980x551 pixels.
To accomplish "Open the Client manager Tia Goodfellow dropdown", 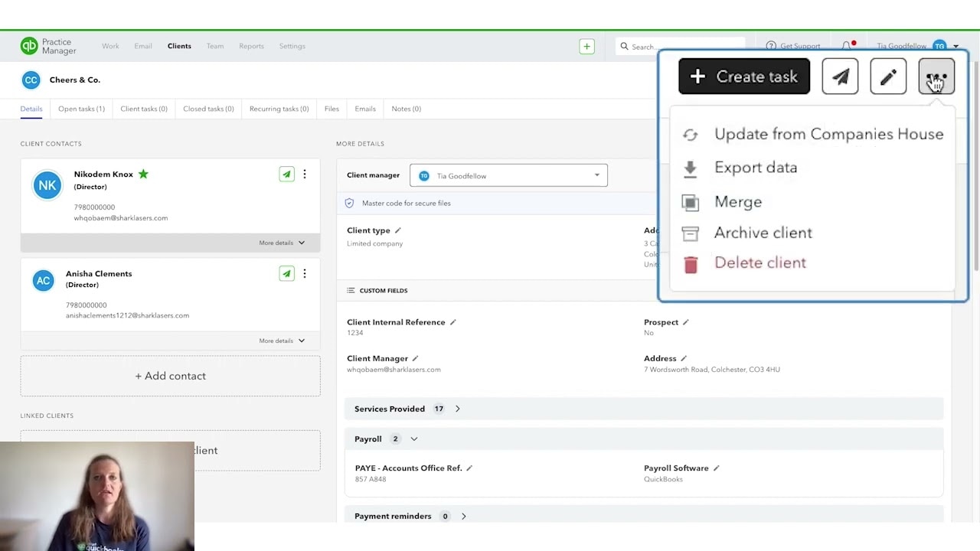I will coord(508,175).
